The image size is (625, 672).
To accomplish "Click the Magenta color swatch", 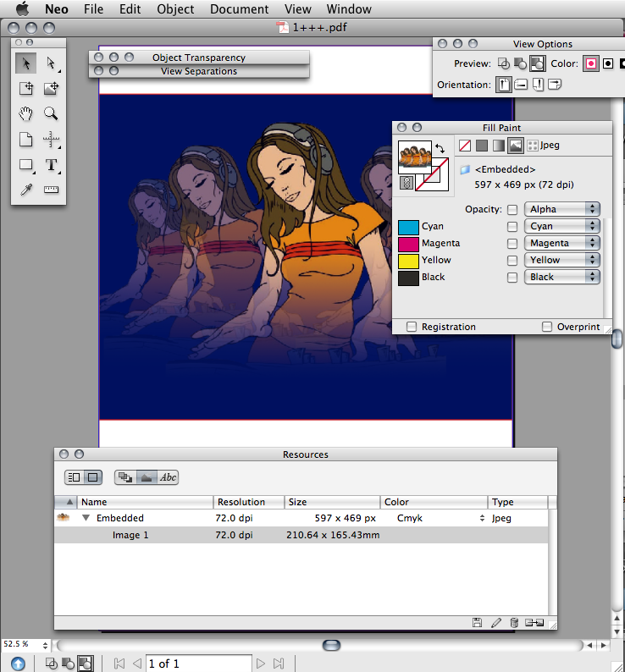I will 408,245.
